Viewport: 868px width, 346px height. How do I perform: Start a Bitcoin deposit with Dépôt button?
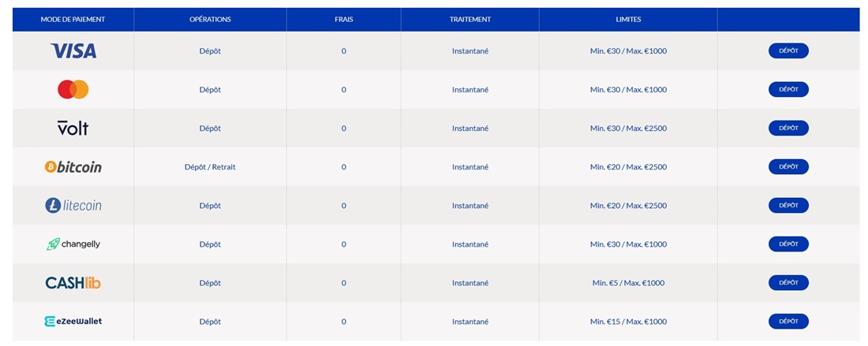click(x=788, y=166)
